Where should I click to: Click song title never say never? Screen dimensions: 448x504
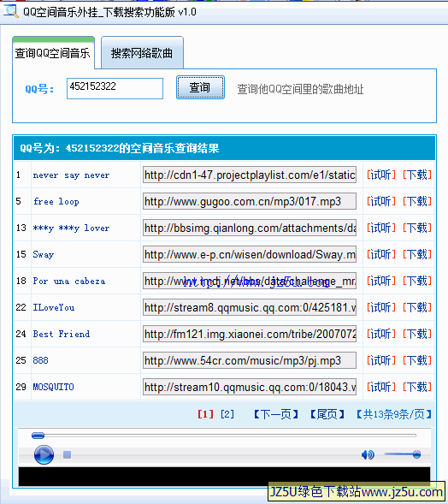tap(71, 175)
